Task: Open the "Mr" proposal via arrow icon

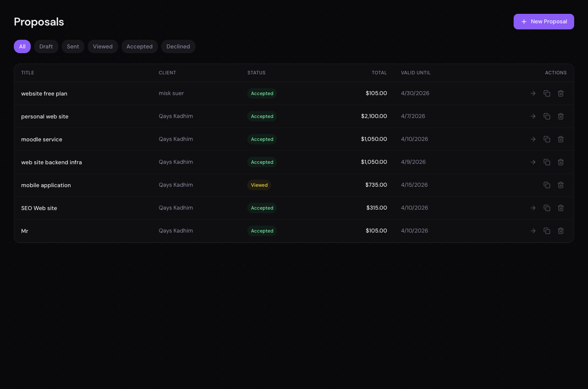Action: coord(533,231)
